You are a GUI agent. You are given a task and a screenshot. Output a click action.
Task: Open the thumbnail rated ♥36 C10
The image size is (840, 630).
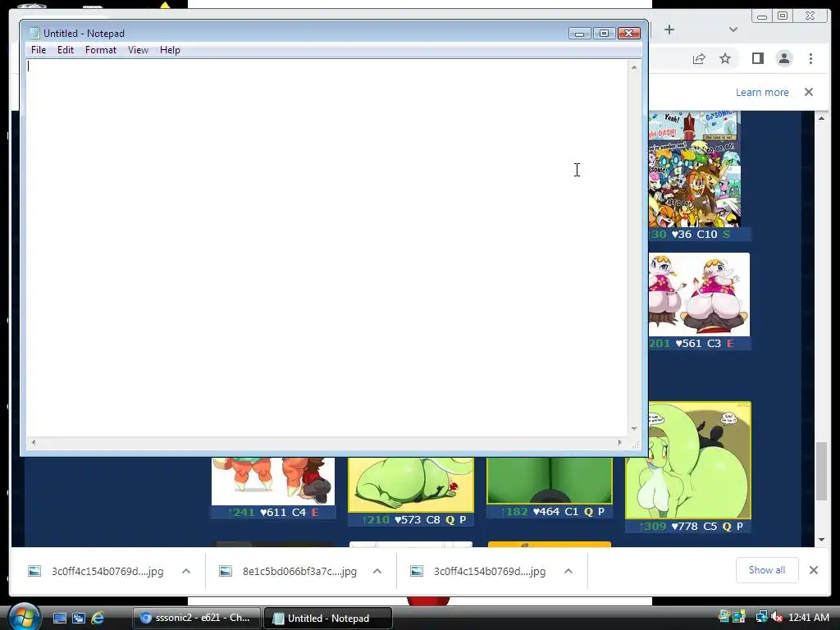(694, 169)
